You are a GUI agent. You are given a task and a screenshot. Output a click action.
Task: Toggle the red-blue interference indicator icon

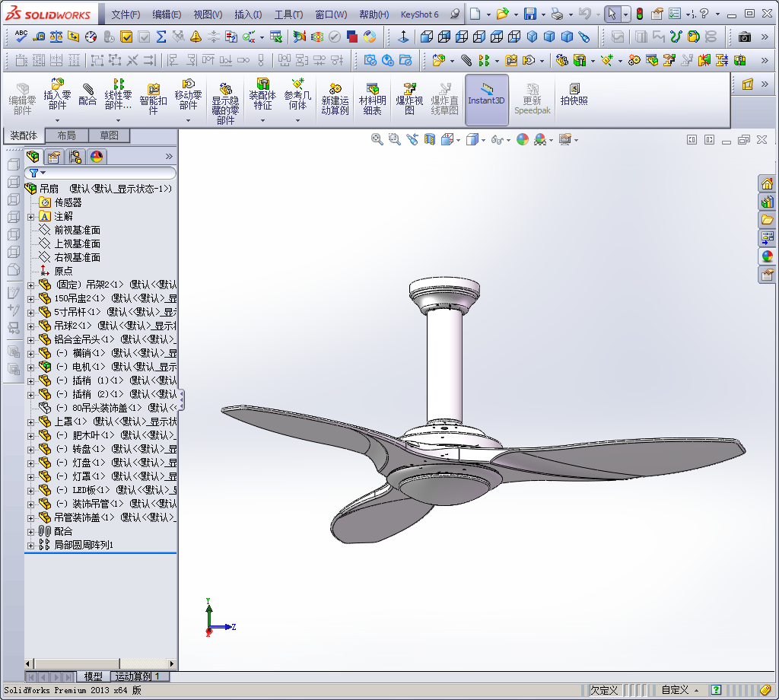tap(352, 37)
